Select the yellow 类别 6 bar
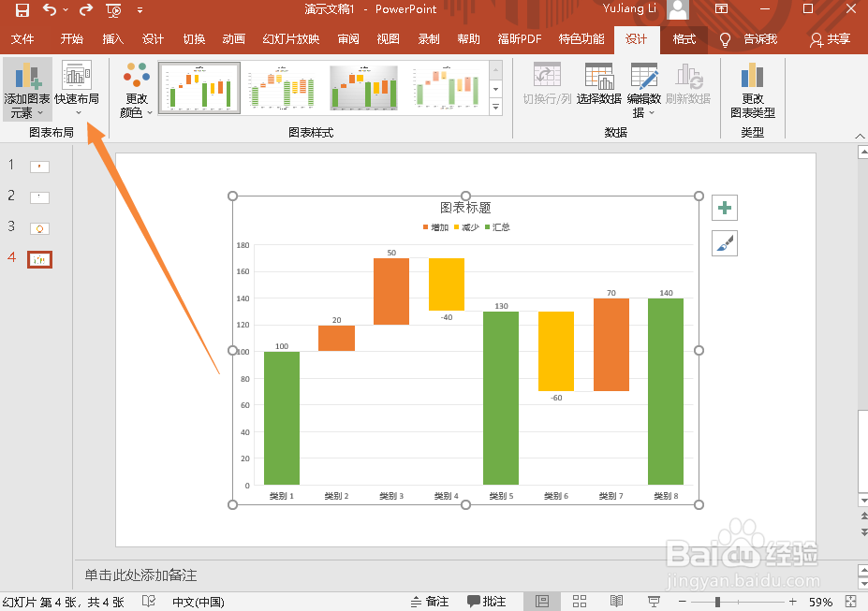 click(x=556, y=351)
